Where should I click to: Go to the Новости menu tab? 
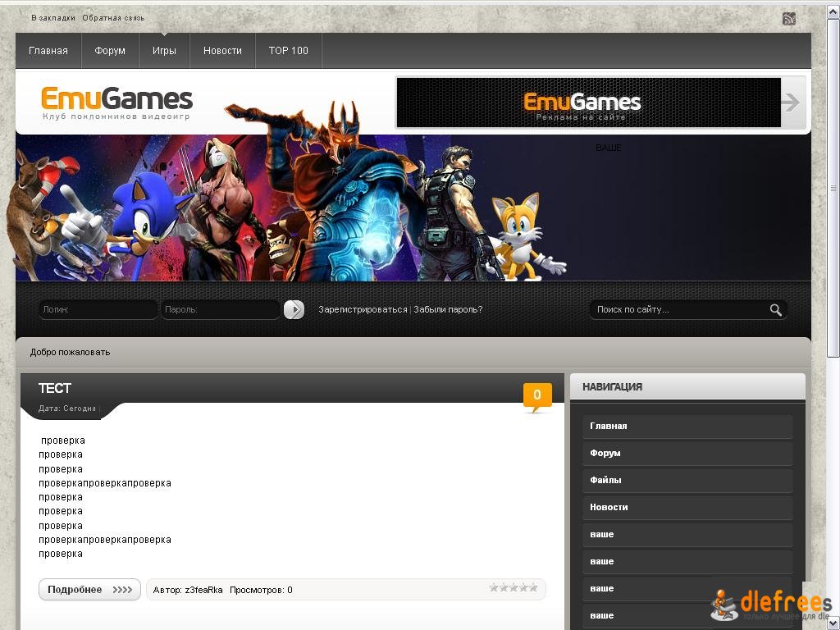(x=222, y=51)
